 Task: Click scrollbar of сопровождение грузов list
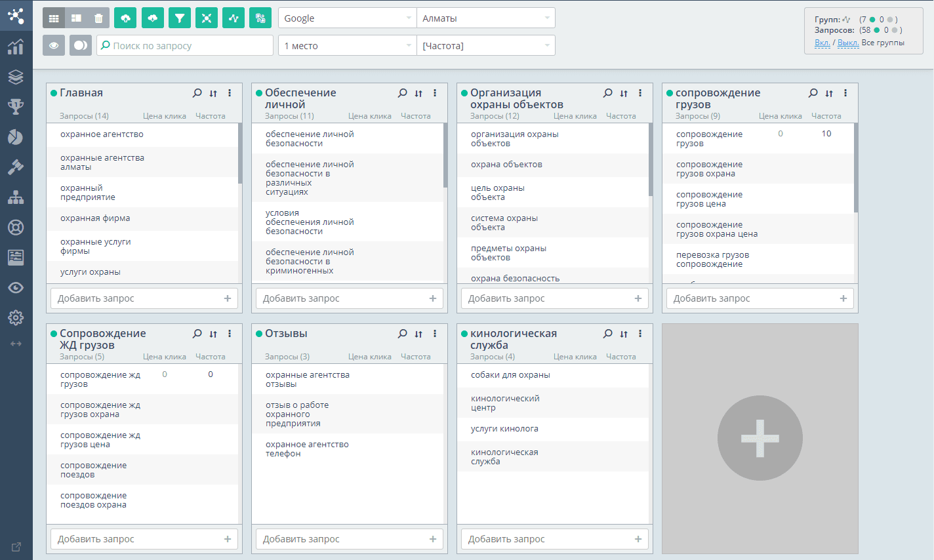coord(856,168)
